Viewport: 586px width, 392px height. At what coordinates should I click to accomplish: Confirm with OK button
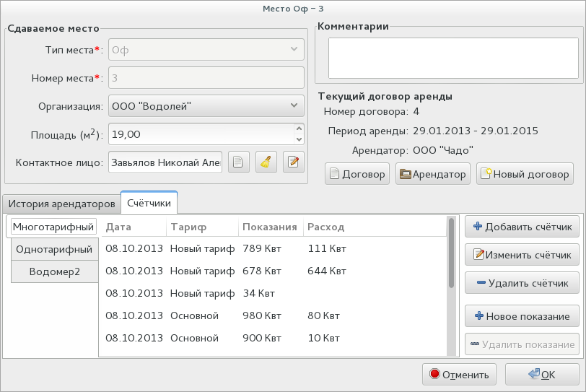542,374
